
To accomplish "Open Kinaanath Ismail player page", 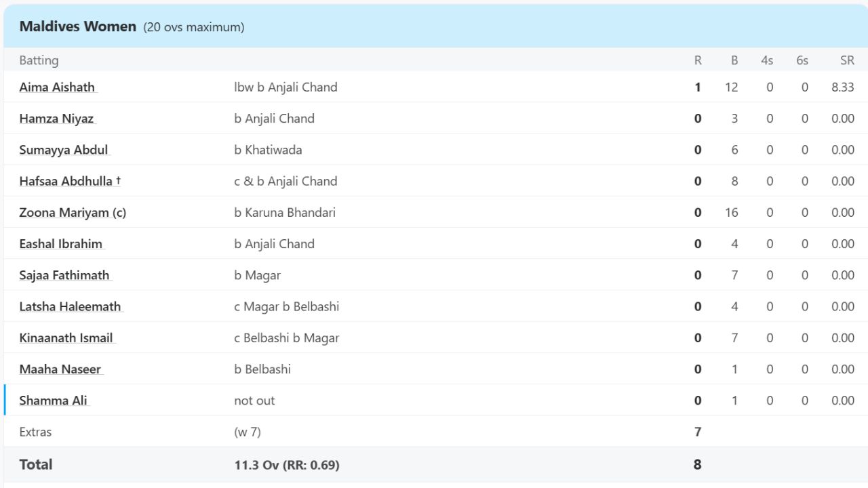I will tap(66, 338).
